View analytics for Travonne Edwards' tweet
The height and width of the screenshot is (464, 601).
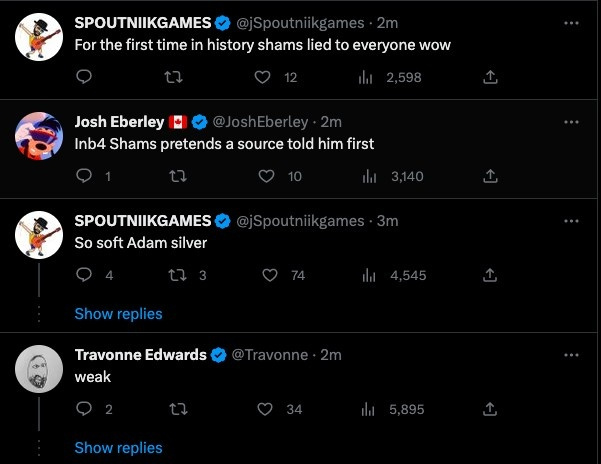click(369, 408)
